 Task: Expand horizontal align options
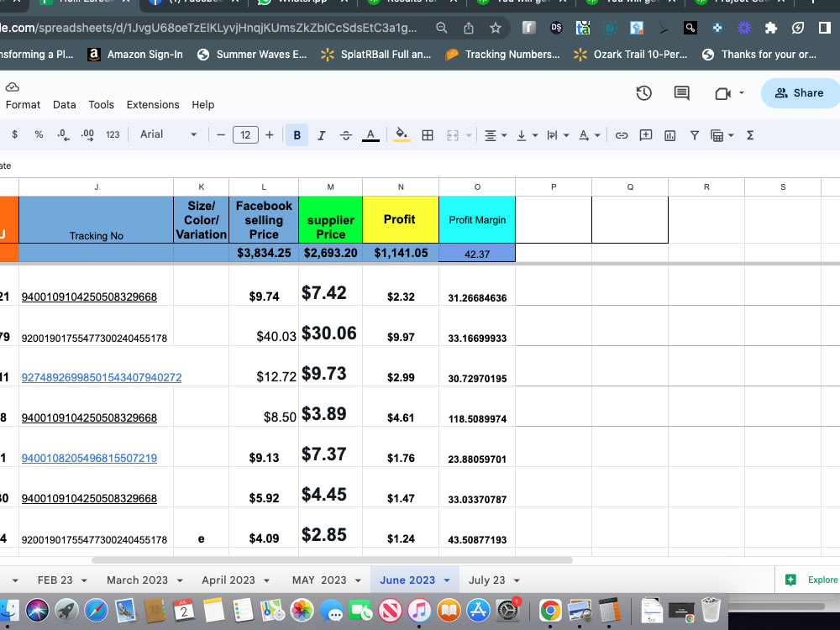click(504, 135)
